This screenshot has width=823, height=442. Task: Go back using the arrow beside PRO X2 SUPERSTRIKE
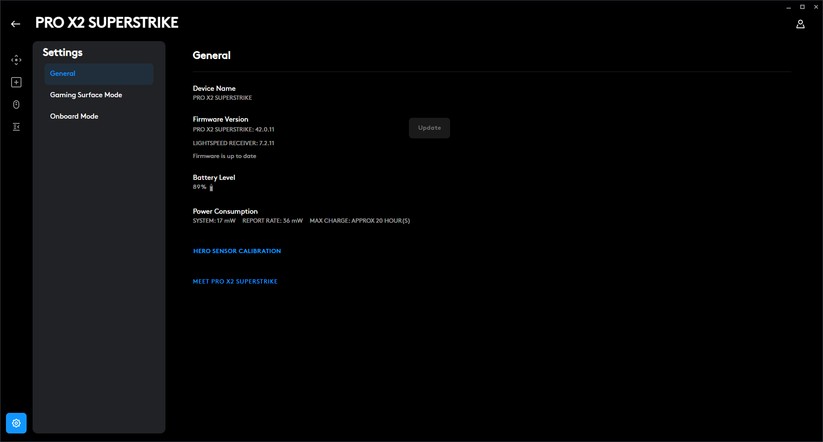point(15,24)
